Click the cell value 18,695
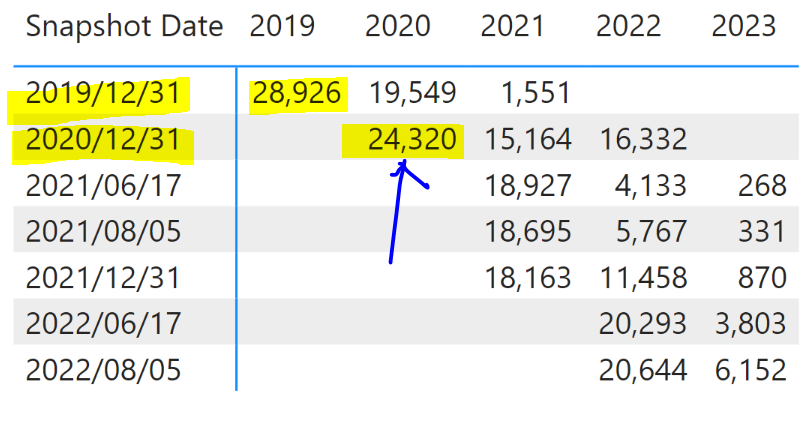Viewport: 801px width, 425px height. (x=528, y=231)
